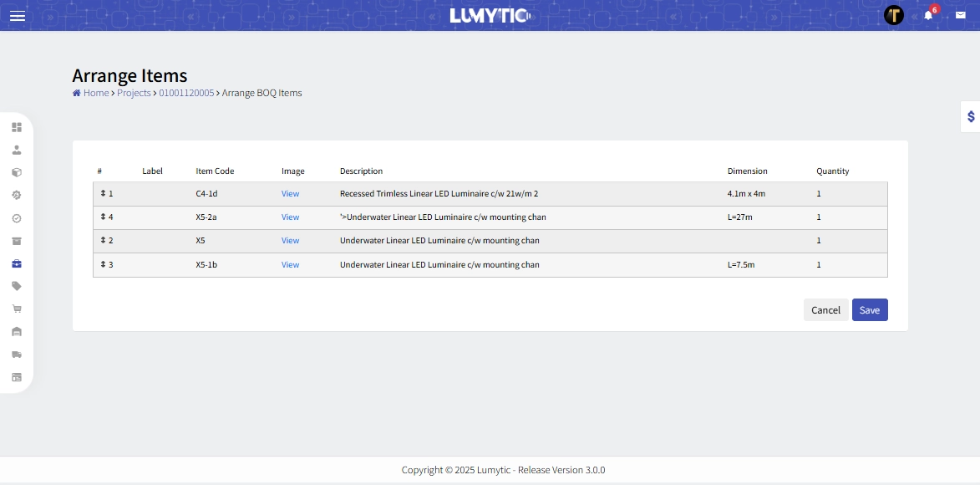Open the notifications bell
Viewport: 980px width, 485px height.
928,16
